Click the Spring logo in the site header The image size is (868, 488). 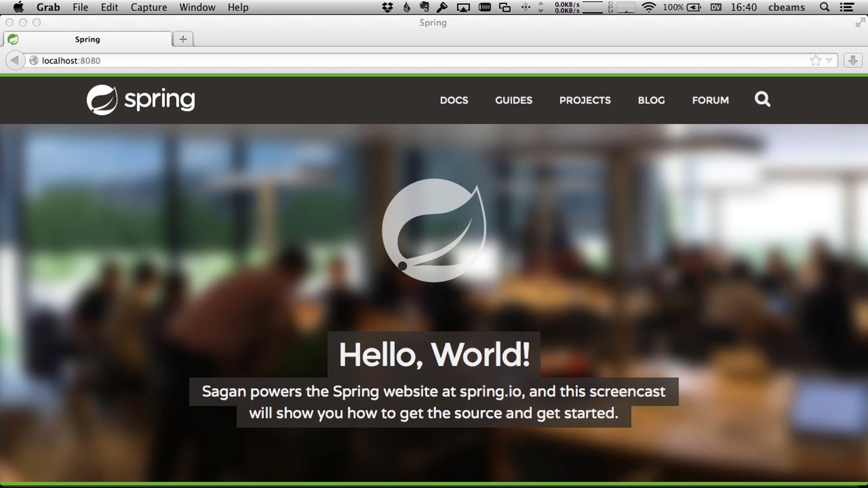click(141, 100)
